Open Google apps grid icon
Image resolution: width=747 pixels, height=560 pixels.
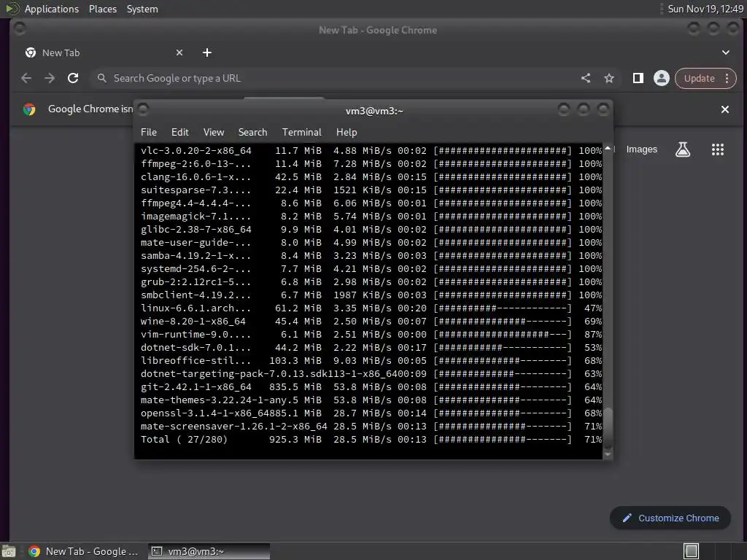[718, 149]
